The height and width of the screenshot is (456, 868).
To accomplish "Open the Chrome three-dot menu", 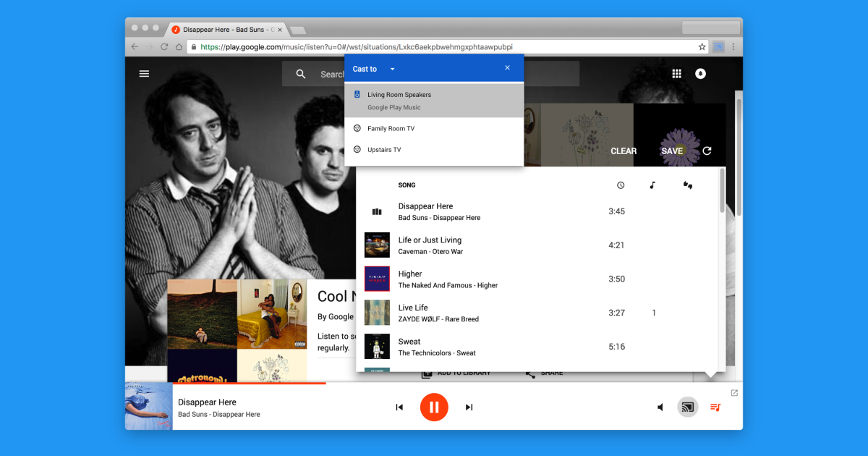I will coord(733,47).
